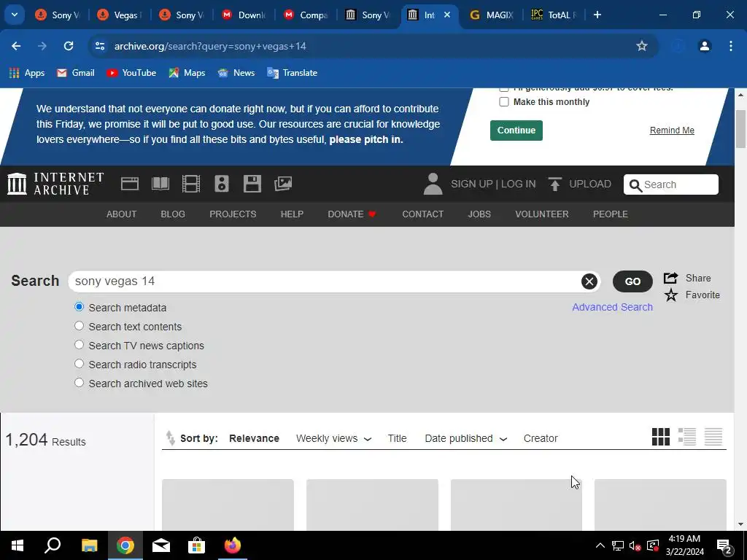Go back to the previous page
747x560 pixels.
(x=16, y=46)
